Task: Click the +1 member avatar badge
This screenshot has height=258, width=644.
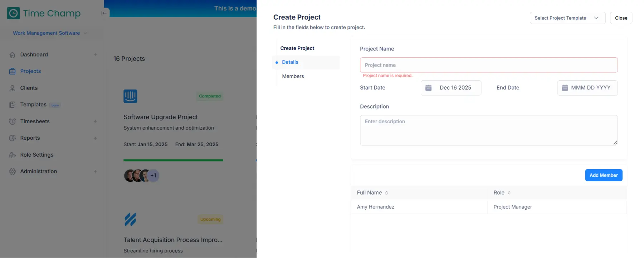Action: (x=153, y=176)
